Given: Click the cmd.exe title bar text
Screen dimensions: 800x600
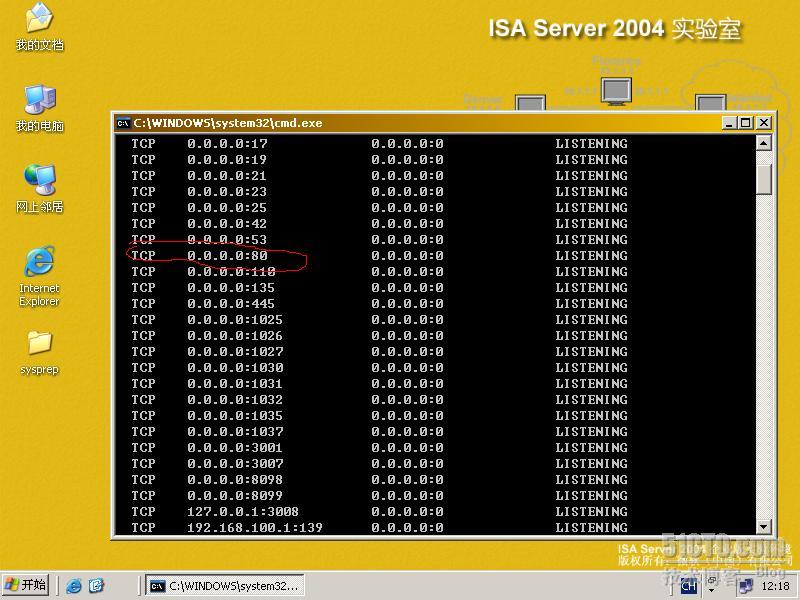Looking at the screenshot, I should (x=228, y=123).
